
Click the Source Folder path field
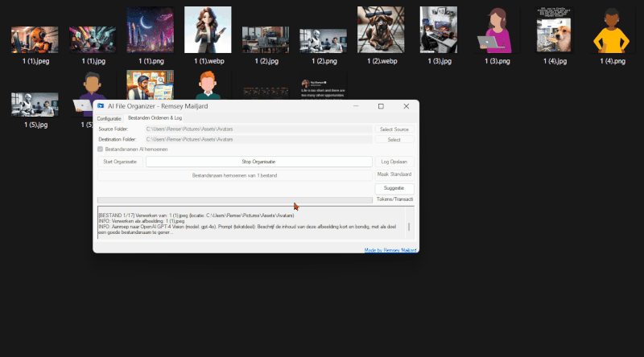(258, 129)
